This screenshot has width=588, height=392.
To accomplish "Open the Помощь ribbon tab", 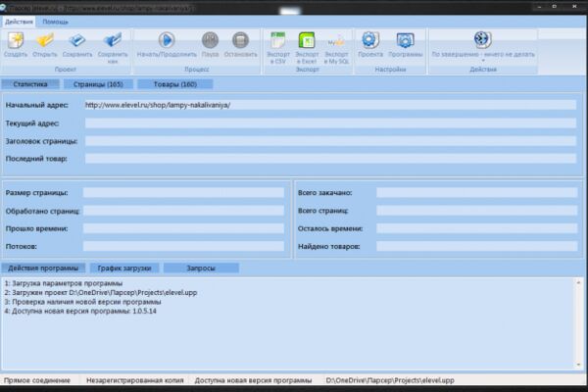I will pyautogui.click(x=55, y=22).
